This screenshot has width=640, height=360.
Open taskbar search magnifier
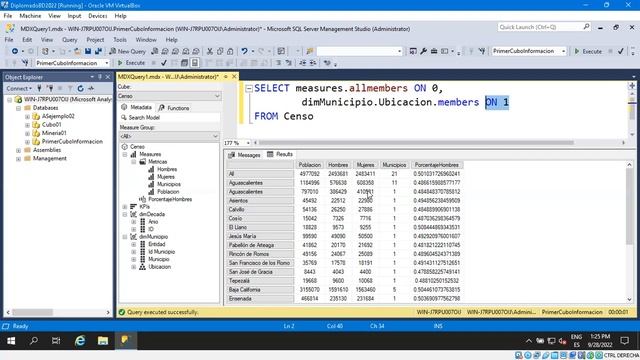pos(34,341)
